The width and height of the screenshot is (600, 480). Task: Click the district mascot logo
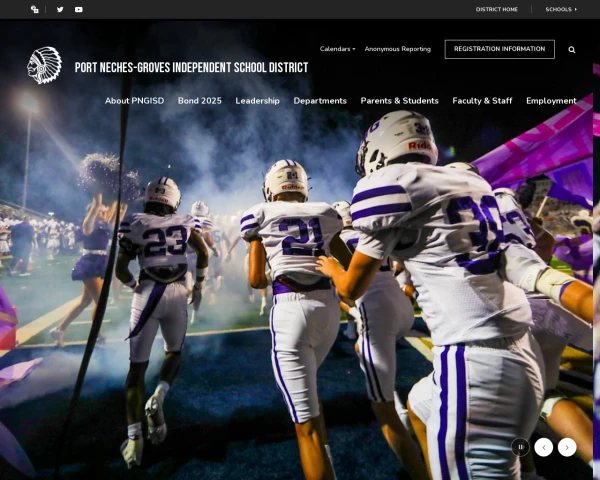point(44,65)
